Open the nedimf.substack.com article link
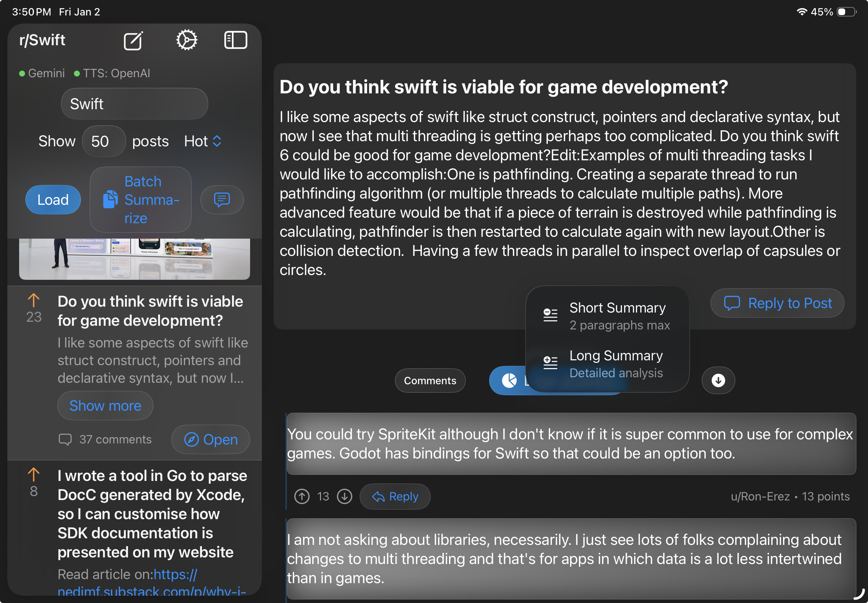 (151, 590)
